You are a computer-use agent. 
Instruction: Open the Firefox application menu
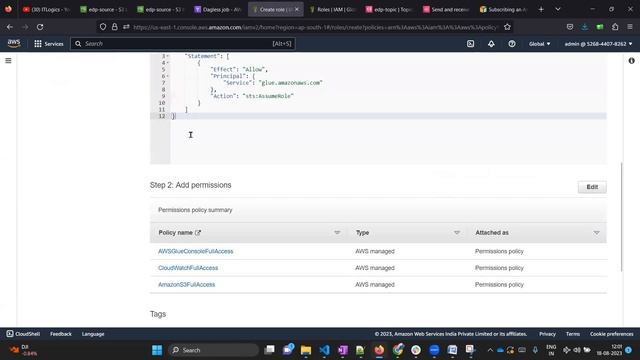[630, 27]
